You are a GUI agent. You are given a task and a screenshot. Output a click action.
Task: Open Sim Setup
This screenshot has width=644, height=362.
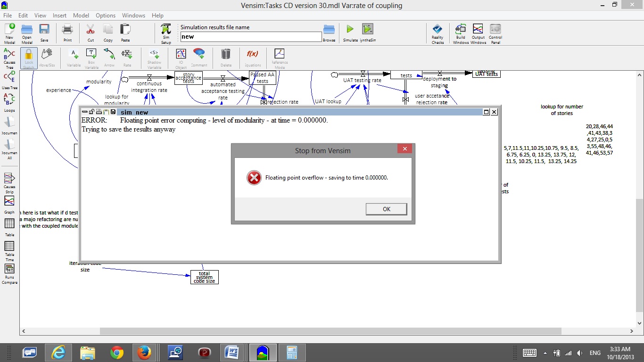click(166, 33)
